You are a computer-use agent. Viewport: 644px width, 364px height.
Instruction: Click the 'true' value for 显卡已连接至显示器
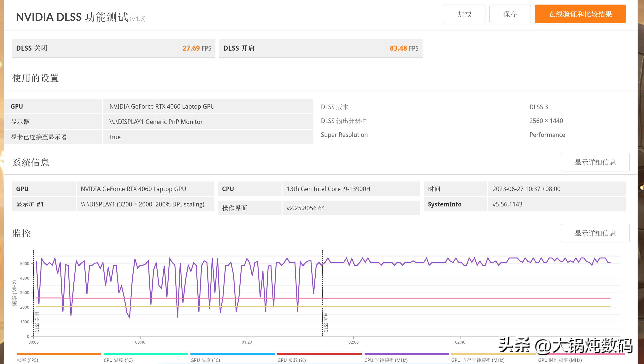point(115,137)
